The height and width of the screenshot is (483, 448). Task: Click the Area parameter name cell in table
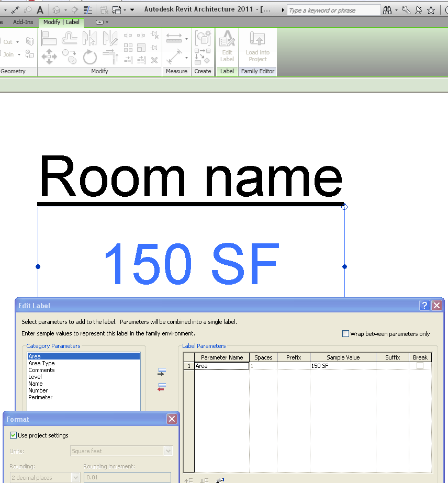[x=222, y=366]
